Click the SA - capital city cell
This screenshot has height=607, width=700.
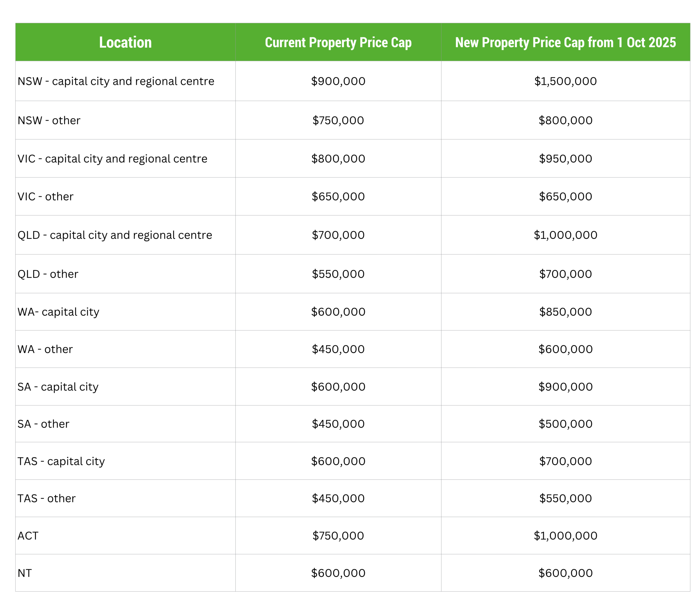click(58, 387)
